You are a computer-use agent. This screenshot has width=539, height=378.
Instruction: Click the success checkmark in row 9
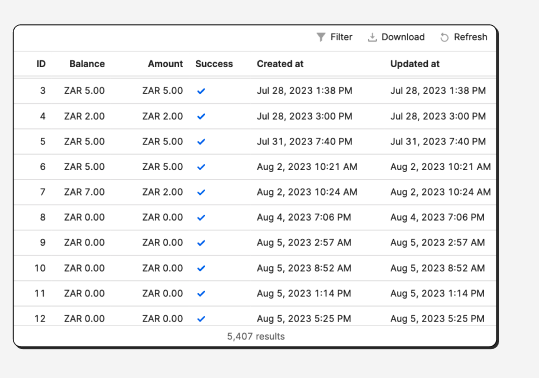pos(201,243)
